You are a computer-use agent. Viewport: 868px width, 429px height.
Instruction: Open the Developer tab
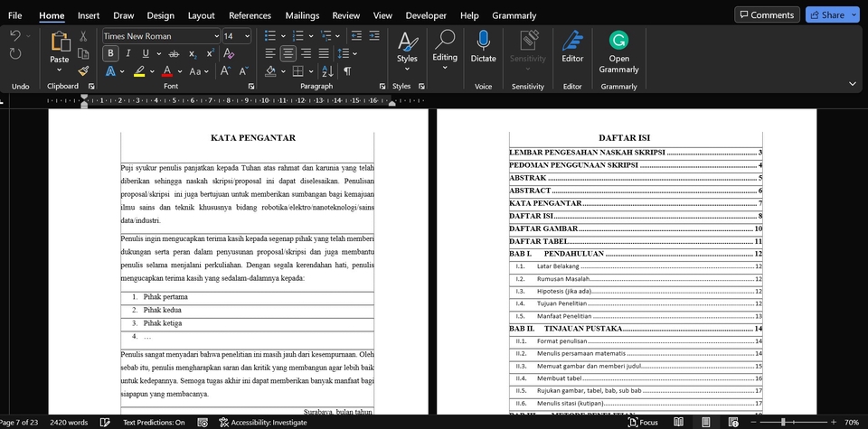pos(426,15)
